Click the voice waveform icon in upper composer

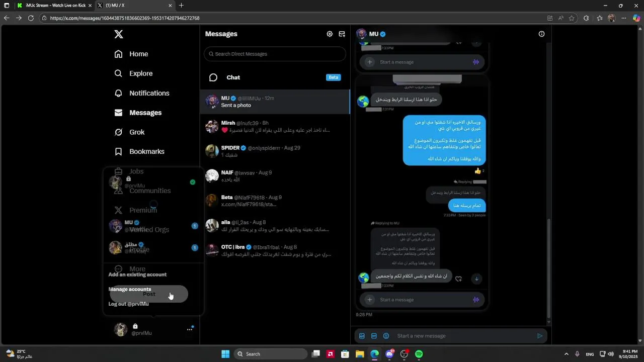(475, 62)
